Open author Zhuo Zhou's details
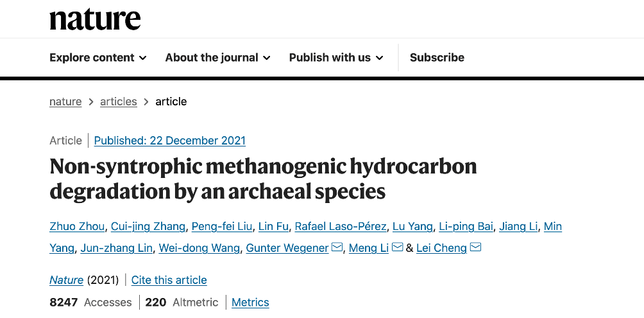Image resolution: width=644 pixels, height=318 pixels. [77, 227]
